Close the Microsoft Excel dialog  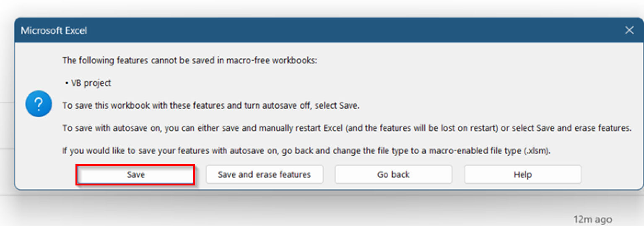click(629, 30)
